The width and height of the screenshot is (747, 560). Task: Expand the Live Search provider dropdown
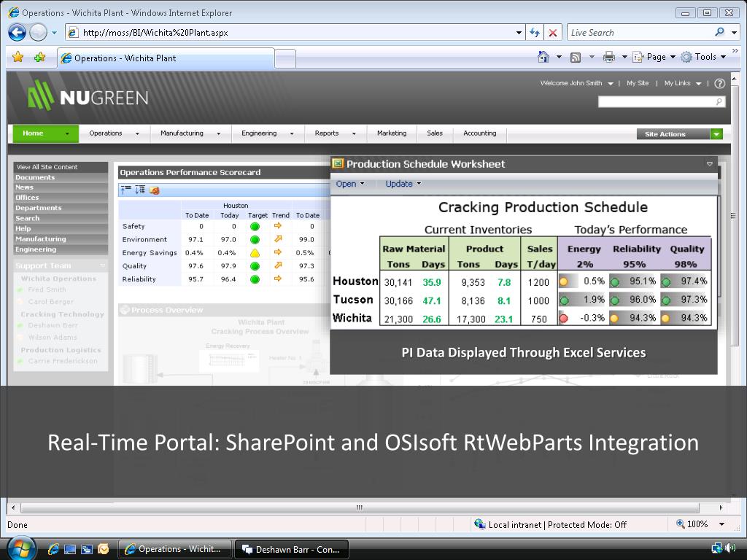[735, 32]
